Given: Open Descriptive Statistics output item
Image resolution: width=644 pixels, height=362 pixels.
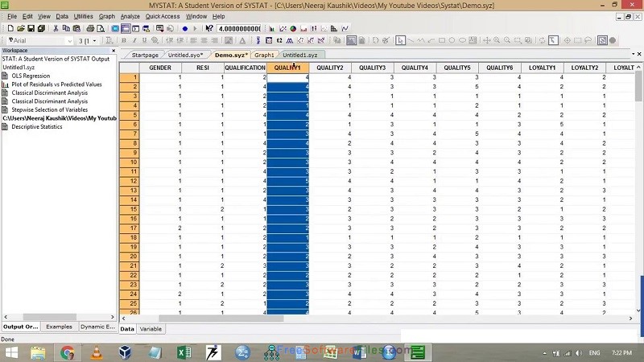Looking at the screenshot, I should [x=37, y=126].
